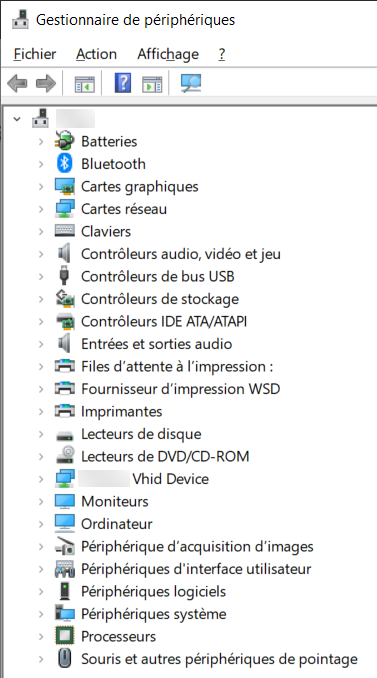377x678 pixels.
Task: Click the Processeurs chip icon
Action: point(65,636)
